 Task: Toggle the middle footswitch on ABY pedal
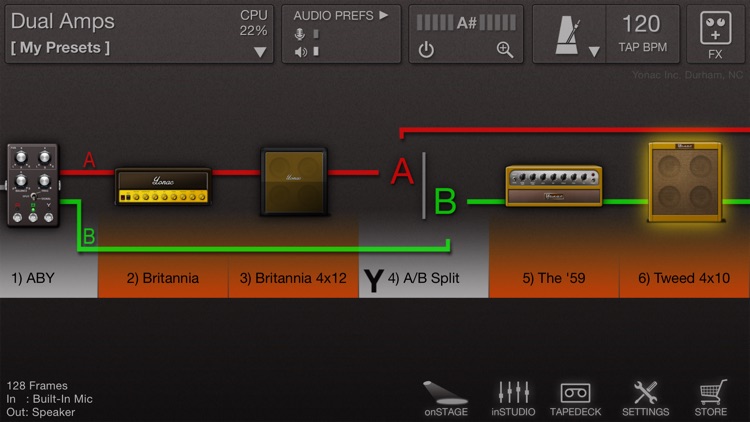coord(33,218)
